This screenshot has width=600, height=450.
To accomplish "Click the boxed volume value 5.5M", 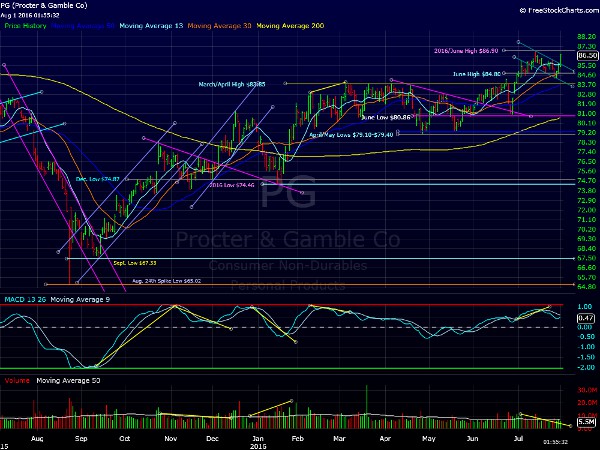I will point(586,422).
